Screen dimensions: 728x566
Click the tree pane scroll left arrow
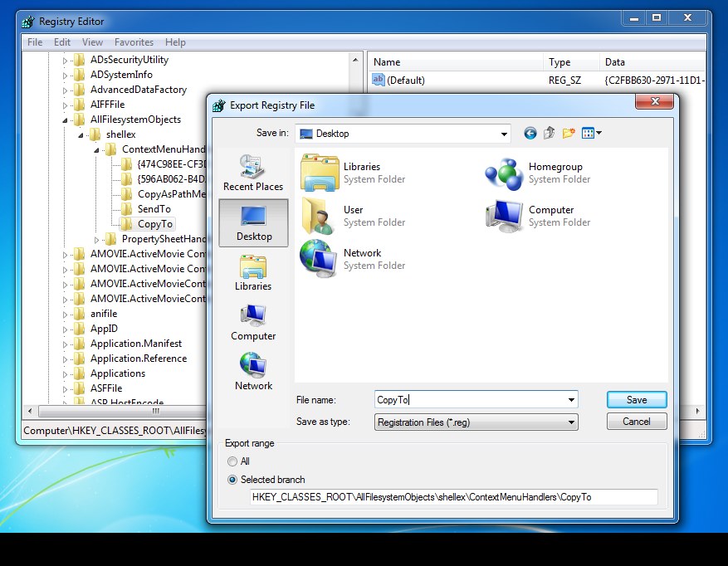30,412
